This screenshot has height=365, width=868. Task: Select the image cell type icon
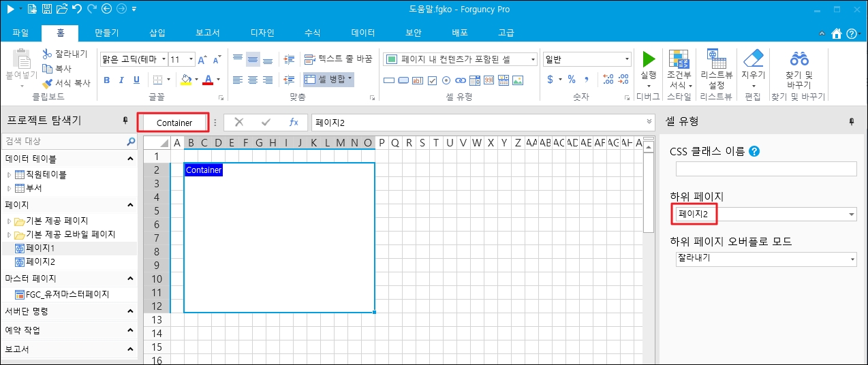click(x=518, y=80)
